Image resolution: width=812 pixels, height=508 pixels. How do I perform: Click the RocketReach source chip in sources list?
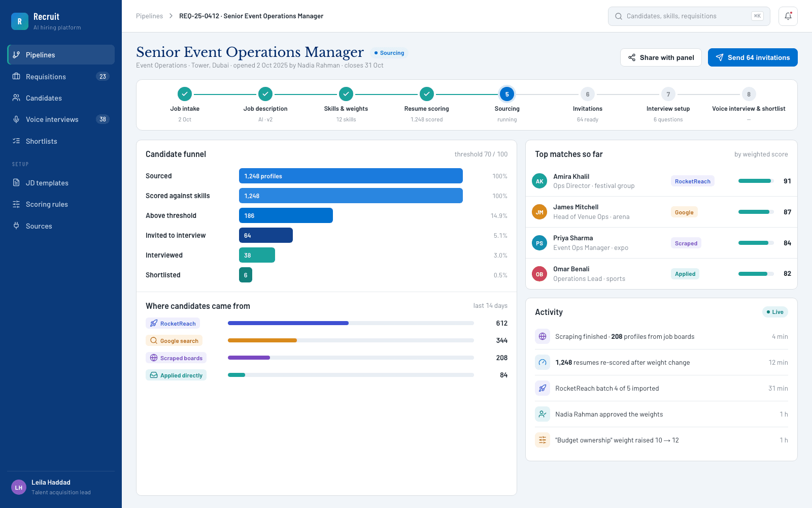(173, 323)
